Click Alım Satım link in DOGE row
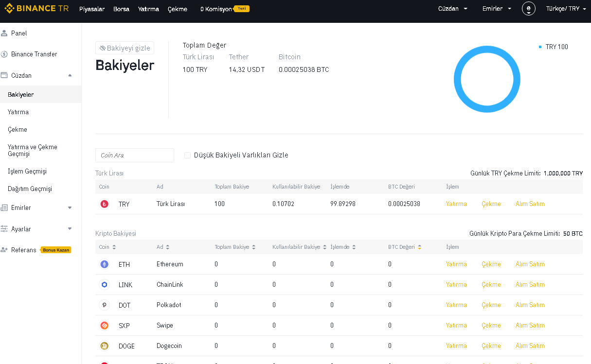This screenshot has height=364, width=591. (530, 346)
